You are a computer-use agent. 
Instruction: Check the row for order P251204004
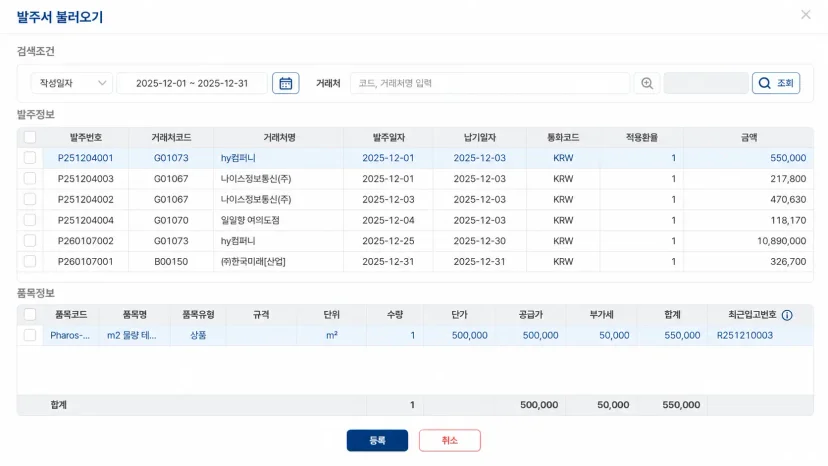[30, 220]
